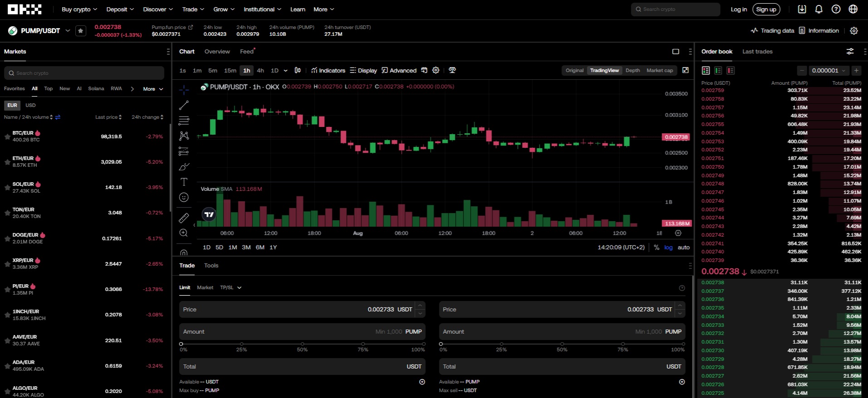868x398 pixels.
Task: Toggle markets to EUR quote
Action: (12, 105)
